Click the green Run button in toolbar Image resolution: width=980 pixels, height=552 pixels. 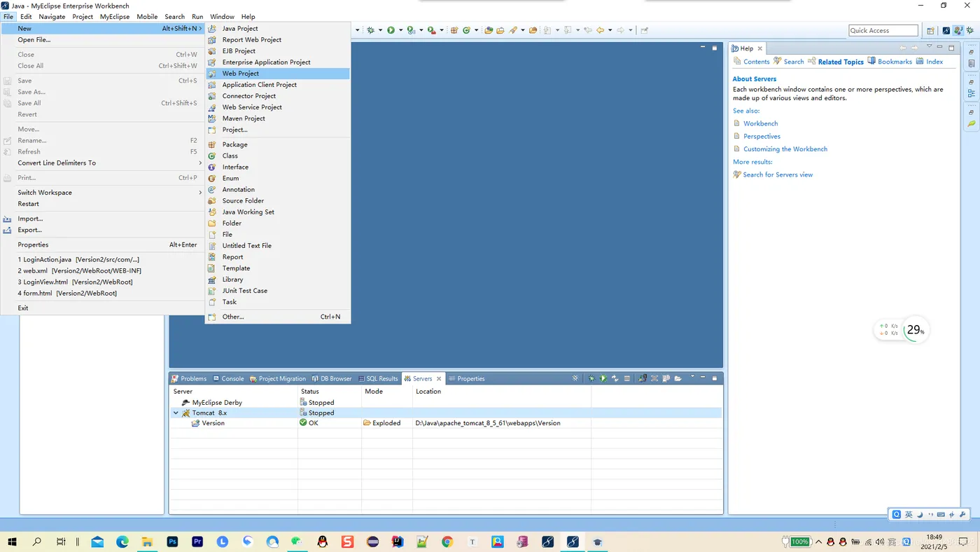click(x=391, y=30)
